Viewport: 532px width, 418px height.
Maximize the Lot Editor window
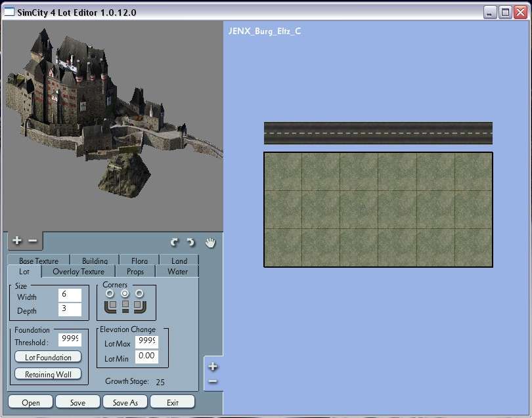click(505, 12)
